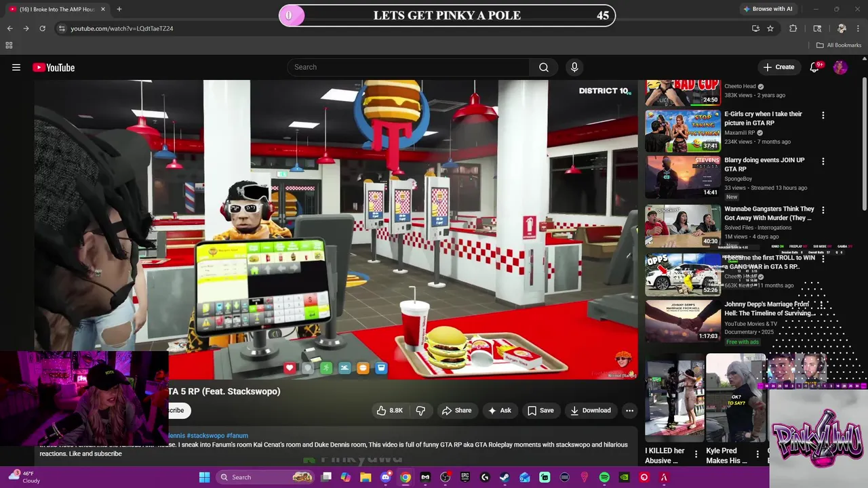Open File Explorer from the taskbar
Screen dimensions: 868x488
pos(366,477)
